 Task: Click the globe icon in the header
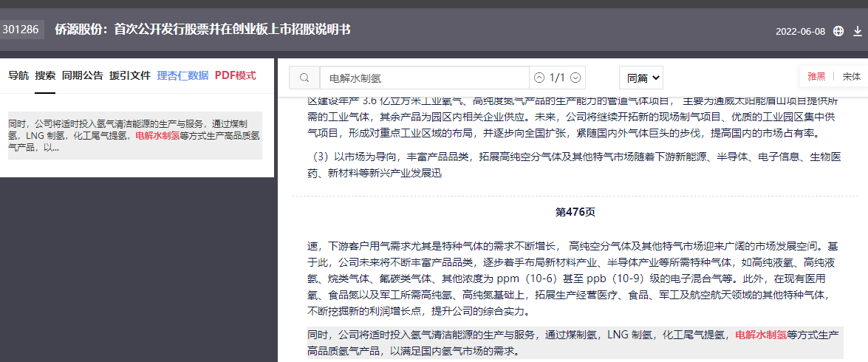point(838,31)
